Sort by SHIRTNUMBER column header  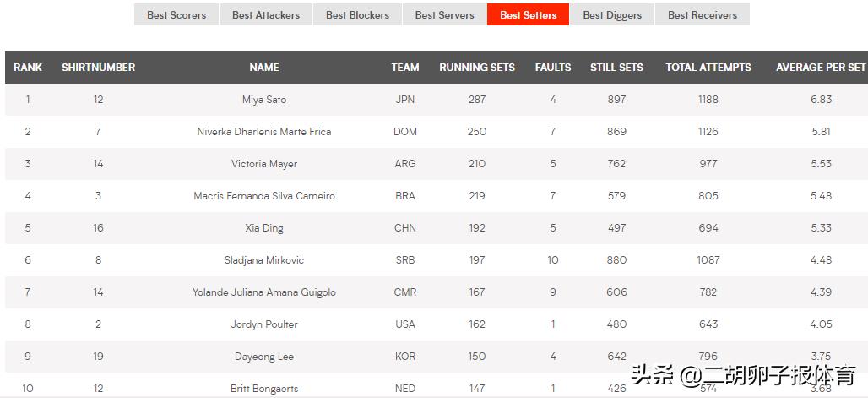pos(98,67)
